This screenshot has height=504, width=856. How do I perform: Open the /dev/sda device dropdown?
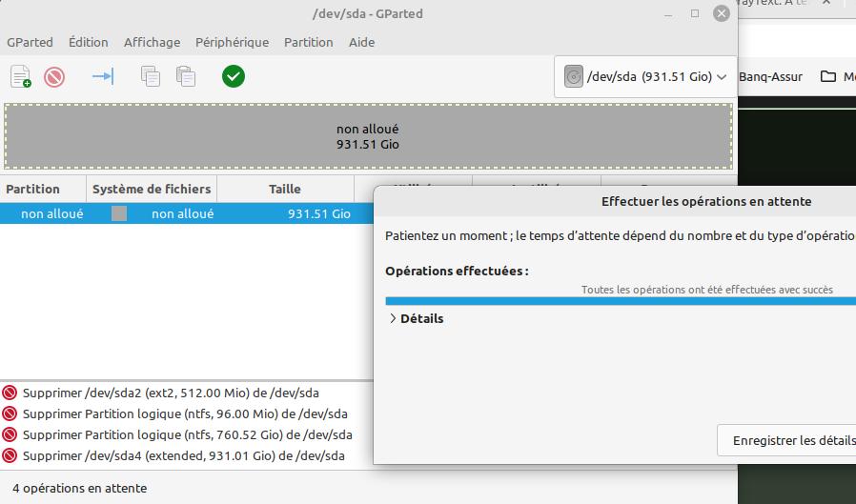(x=645, y=76)
